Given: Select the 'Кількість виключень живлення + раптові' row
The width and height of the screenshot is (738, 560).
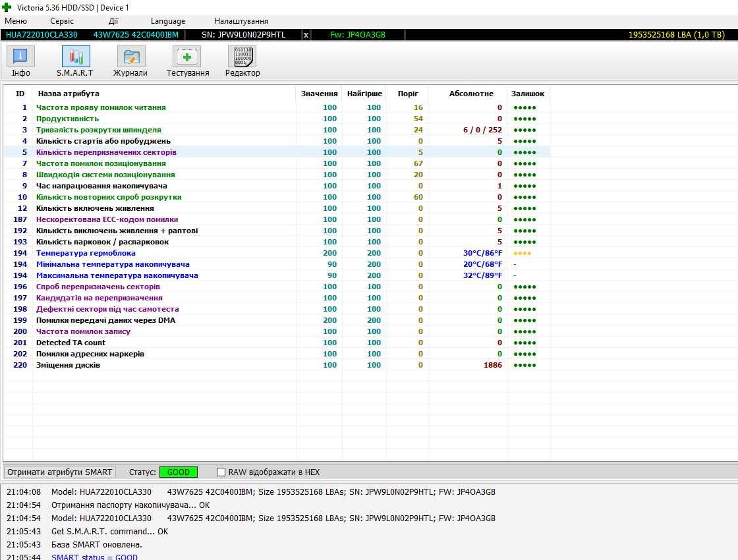Looking at the screenshot, I should click(277, 231).
